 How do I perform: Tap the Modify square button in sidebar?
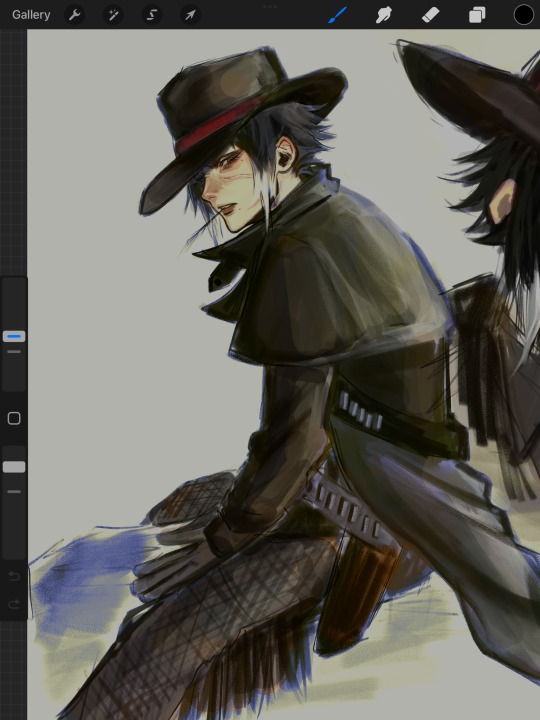coord(14,418)
